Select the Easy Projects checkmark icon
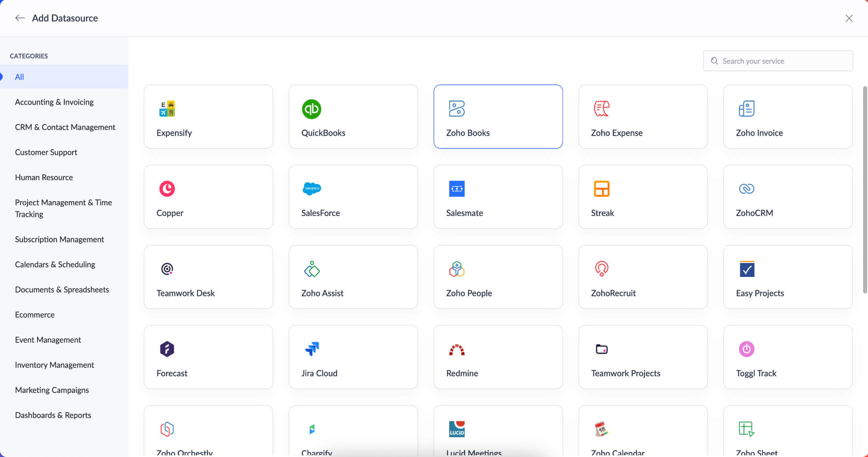The image size is (868, 457). tap(747, 269)
